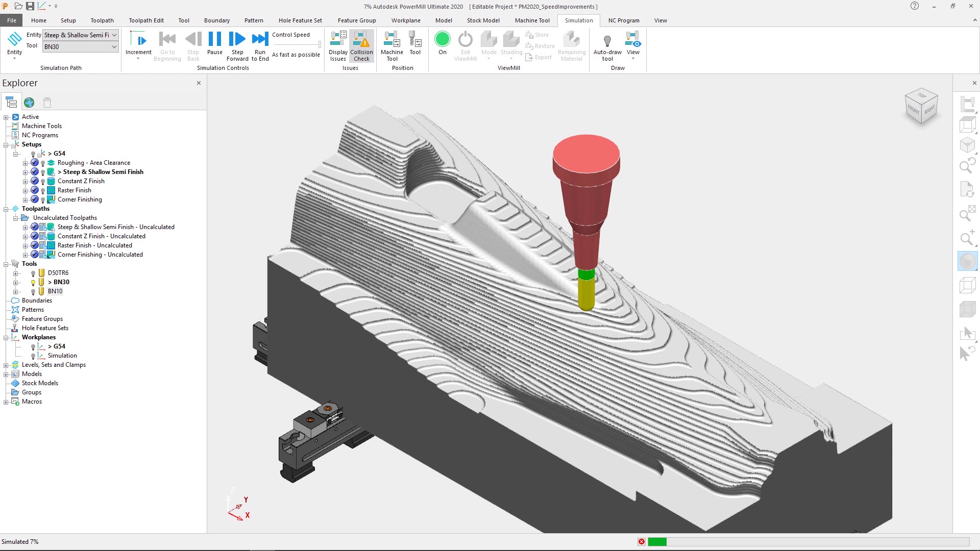Screen dimensions: 980x551
Task: Click Auto-draw tool lightbulb icon
Action: [x=607, y=46]
